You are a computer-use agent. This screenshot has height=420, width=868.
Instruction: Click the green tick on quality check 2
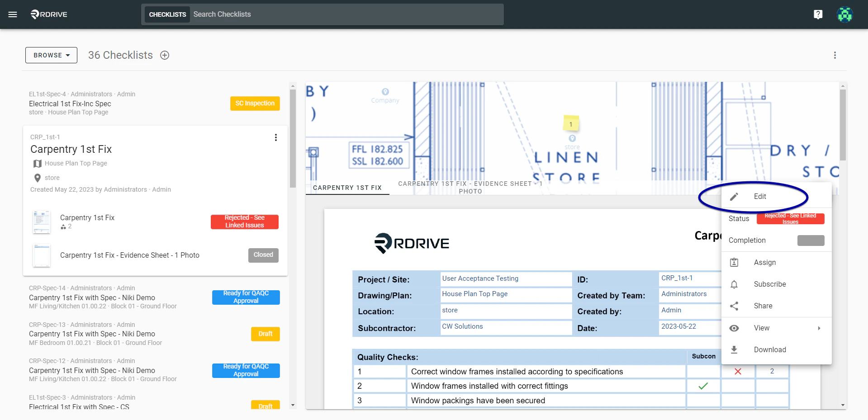click(703, 386)
